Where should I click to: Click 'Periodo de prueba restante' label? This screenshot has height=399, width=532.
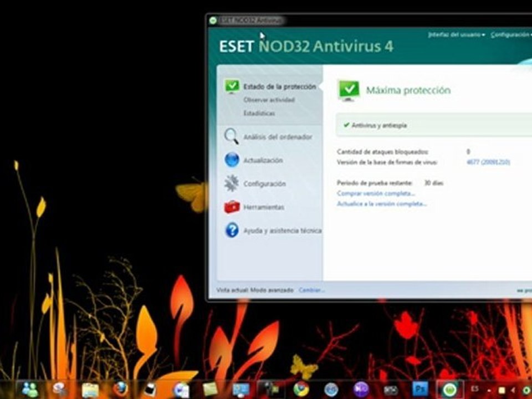coord(375,183)
